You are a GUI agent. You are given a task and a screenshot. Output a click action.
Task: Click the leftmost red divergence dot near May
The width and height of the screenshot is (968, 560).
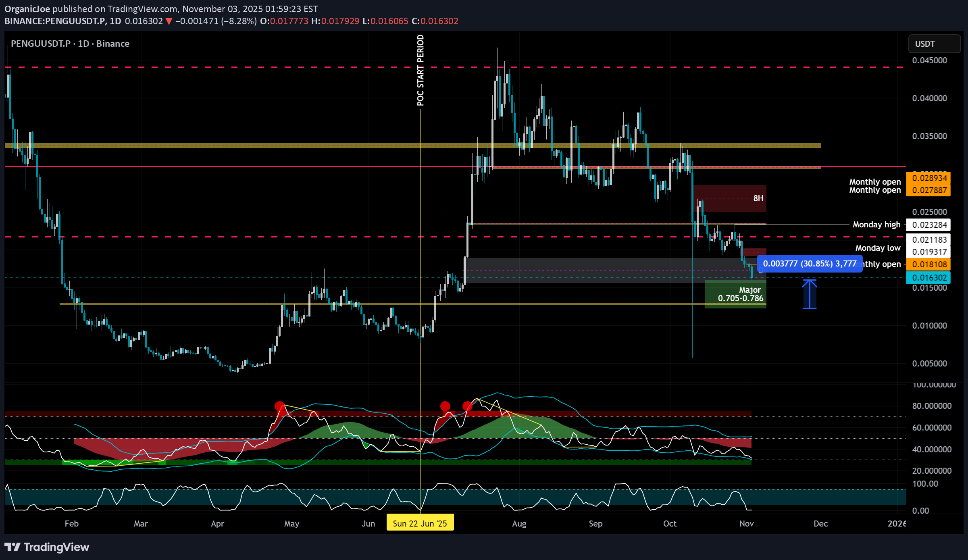coord(279,406)
